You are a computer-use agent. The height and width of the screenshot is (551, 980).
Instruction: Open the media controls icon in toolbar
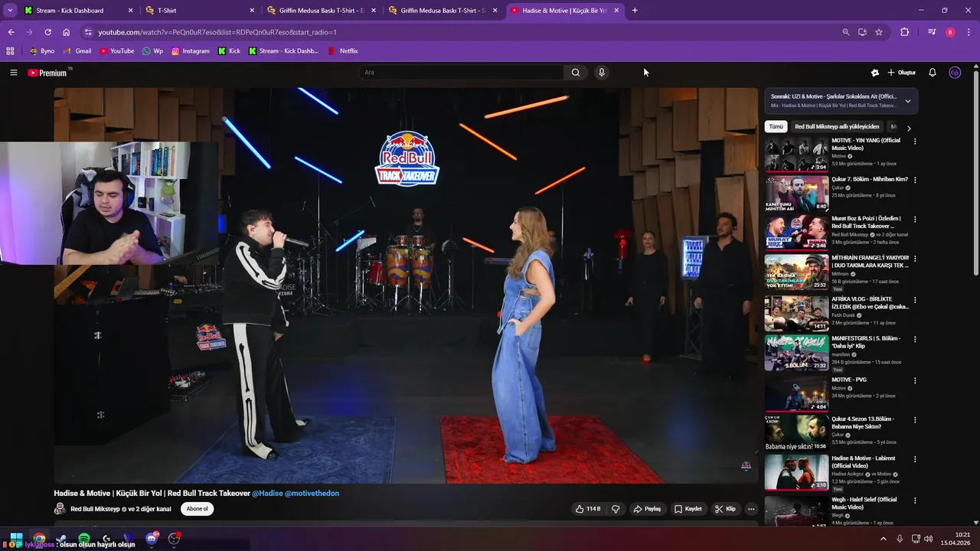tap(932, 32)
